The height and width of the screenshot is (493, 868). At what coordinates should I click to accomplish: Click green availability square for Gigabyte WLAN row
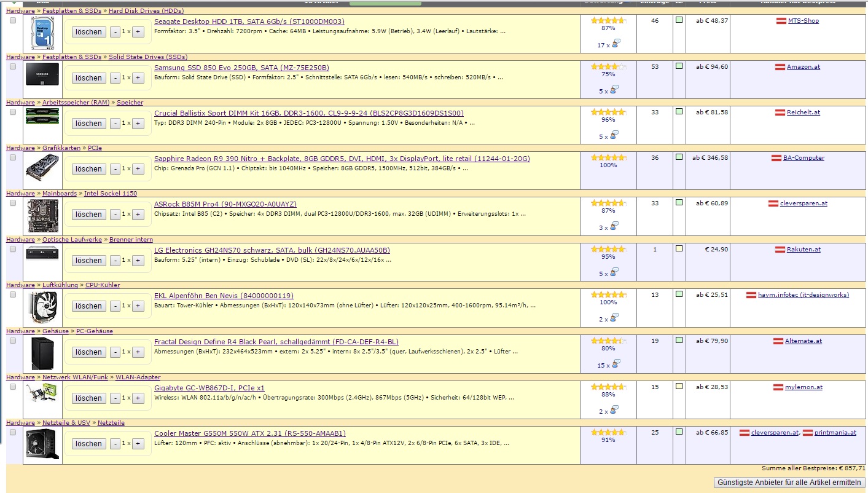click(679, 386)
